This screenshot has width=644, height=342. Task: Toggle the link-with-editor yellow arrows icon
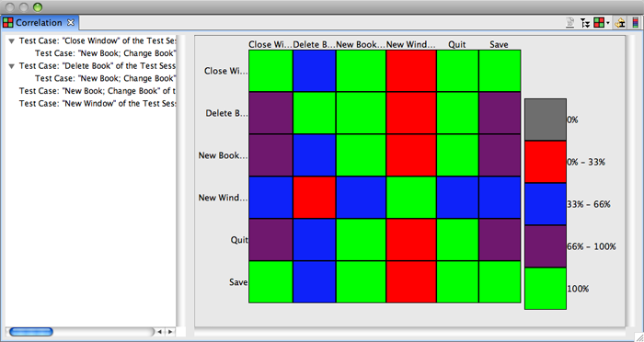(620, 23)
